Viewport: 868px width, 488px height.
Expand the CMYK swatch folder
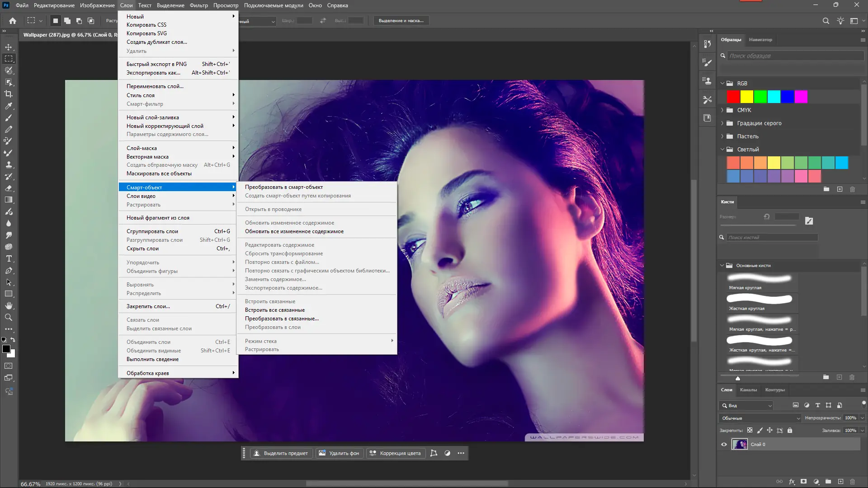[x=722, y=110]
